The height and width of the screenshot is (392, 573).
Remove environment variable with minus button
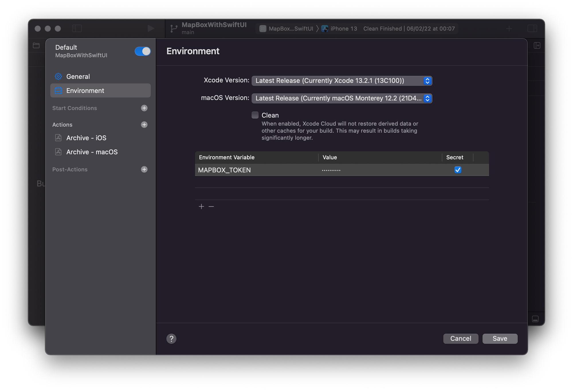pyautogui.click(x=211, y=207)
